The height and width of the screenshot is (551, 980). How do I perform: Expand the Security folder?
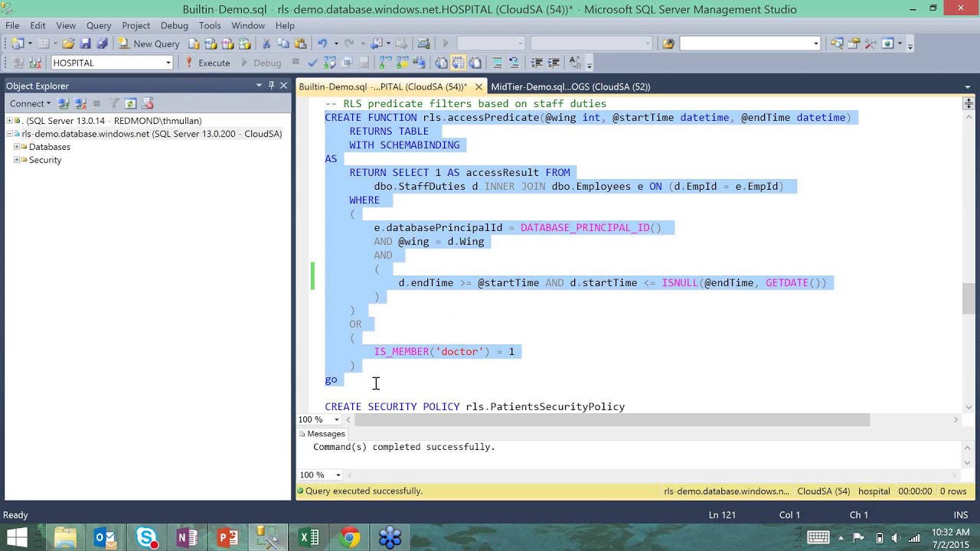(x=17, y=160)
